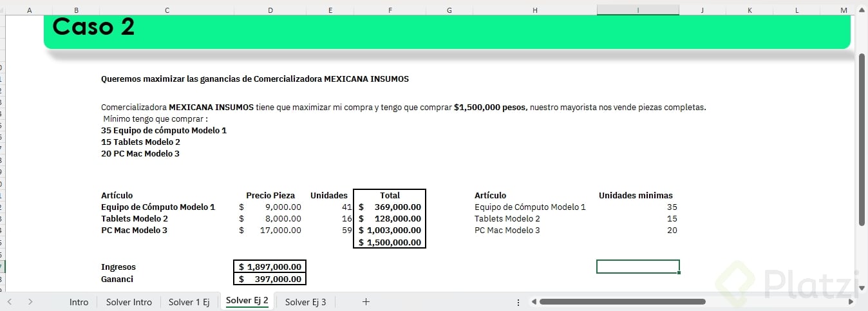Select total cell $369,000.00

pyautogui.click(x=390, y=207)
